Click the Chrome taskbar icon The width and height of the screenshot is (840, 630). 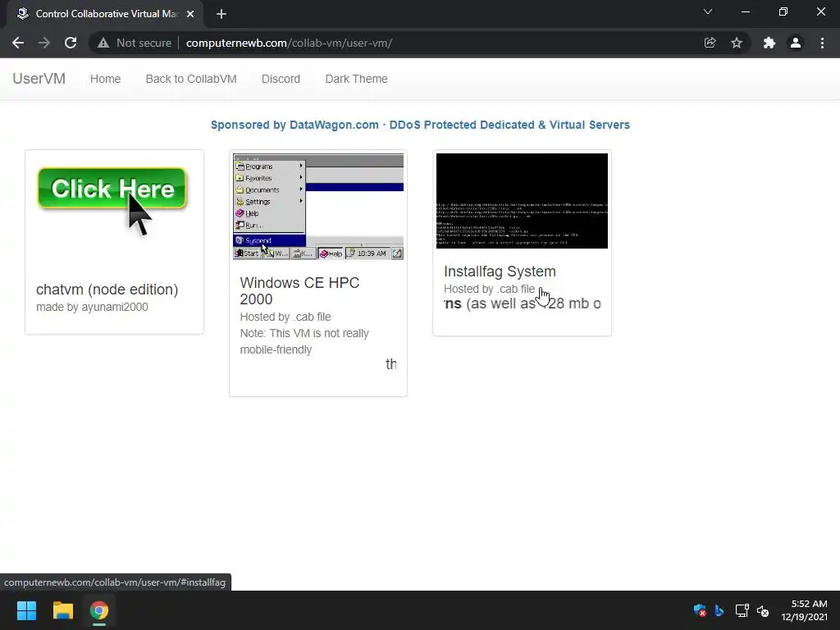[99, 610]
